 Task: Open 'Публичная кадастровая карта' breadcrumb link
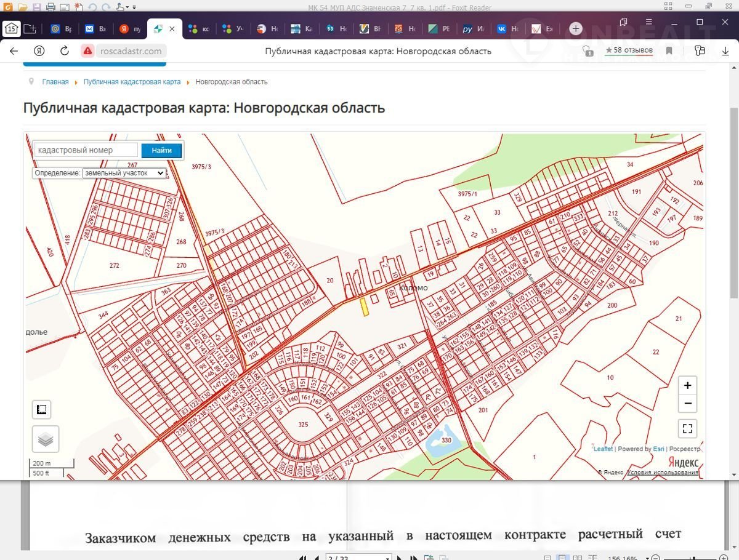point(132,82)
